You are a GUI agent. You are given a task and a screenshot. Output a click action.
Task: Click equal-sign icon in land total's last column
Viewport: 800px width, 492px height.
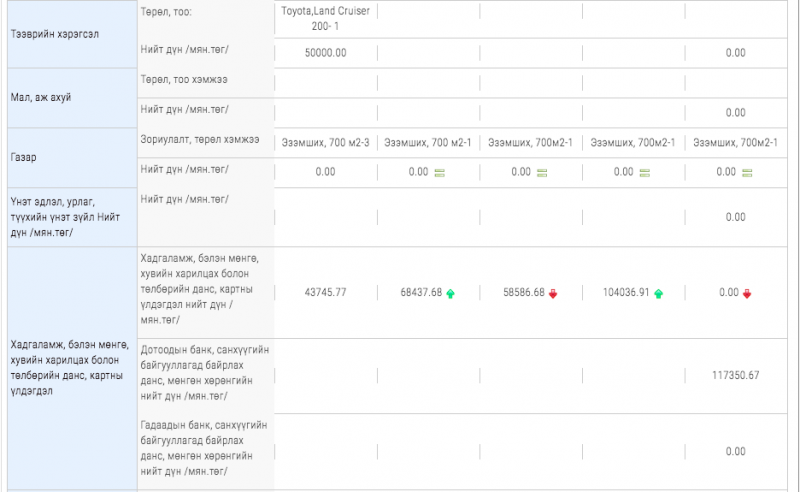(x=748, y=172)
